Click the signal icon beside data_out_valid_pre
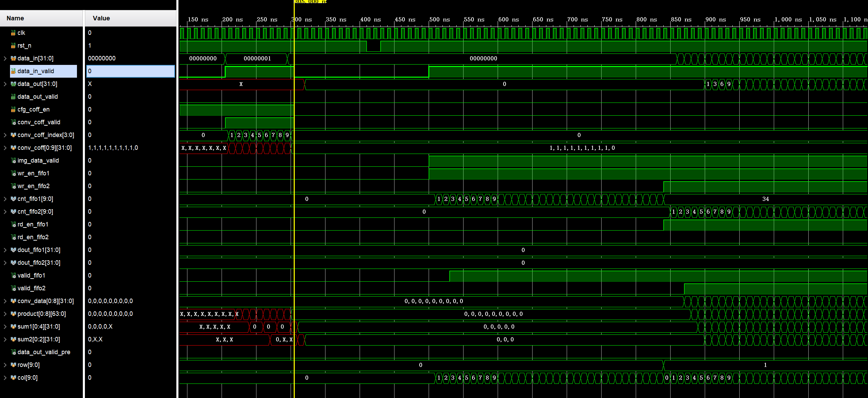Image resolution: width=868 pixels, height=398 pixels. tap(12, 352)
